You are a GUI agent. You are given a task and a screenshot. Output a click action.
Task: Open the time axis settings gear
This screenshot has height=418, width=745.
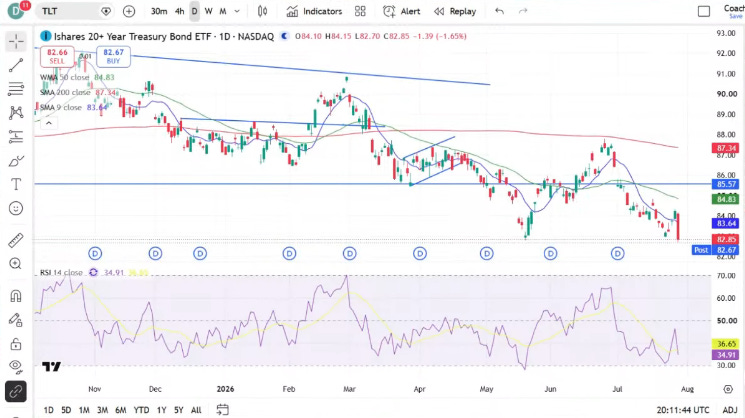pyautogui.click(x=728, y=389)
